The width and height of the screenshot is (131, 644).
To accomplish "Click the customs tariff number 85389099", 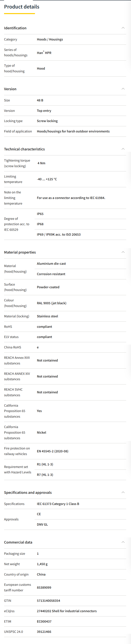I will pyautogui.click(x=44, y=588).
